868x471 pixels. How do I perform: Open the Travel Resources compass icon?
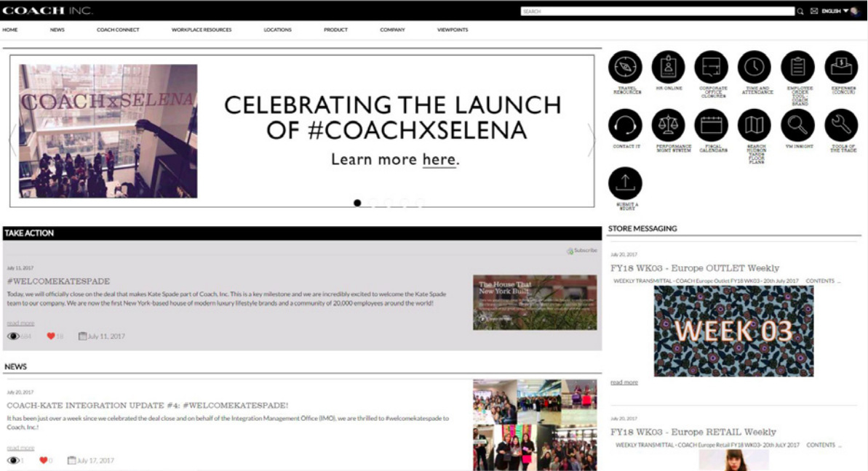625,67
